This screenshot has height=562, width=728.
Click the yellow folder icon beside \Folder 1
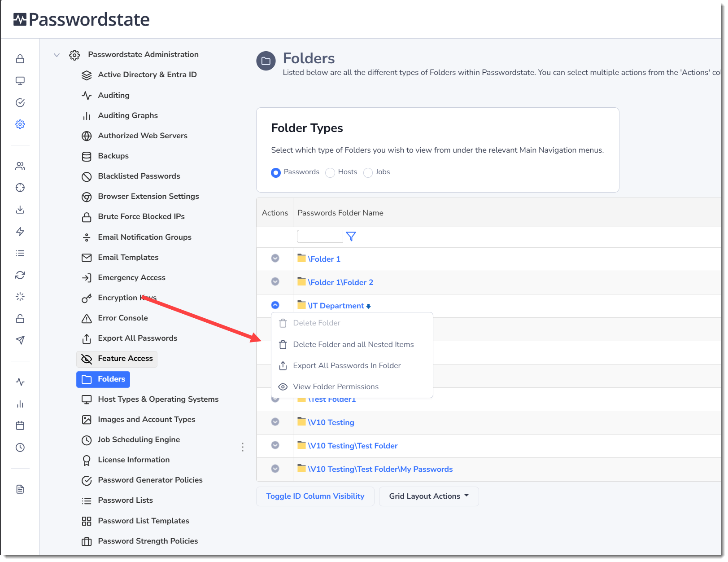[302, 258]
